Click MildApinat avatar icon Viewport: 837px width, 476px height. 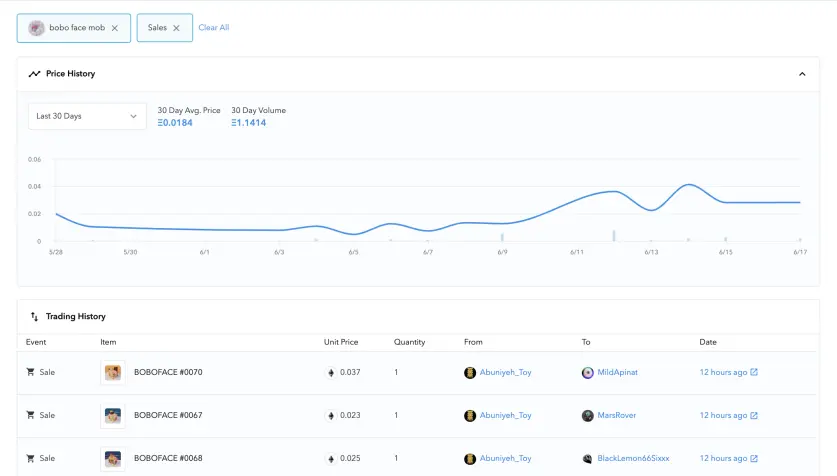click(587, 373)
